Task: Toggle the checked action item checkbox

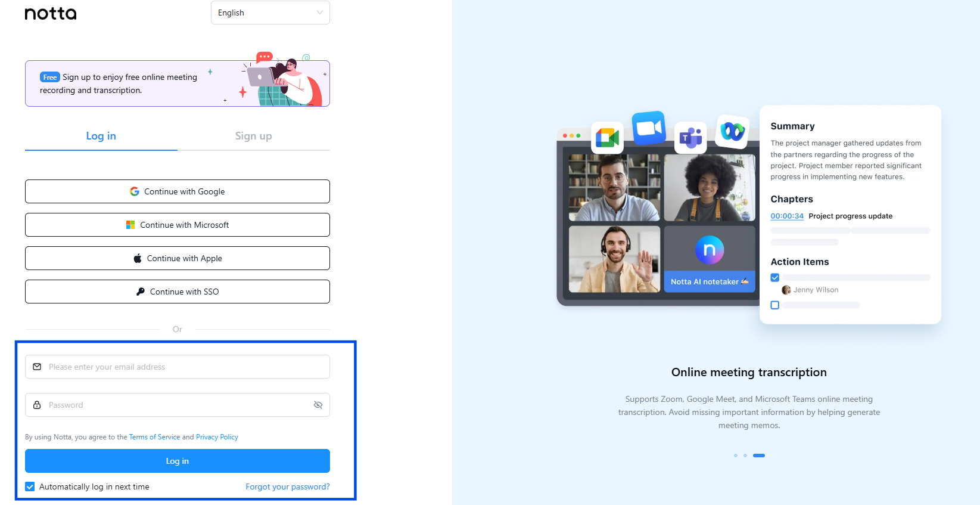Action: (775, 277)
